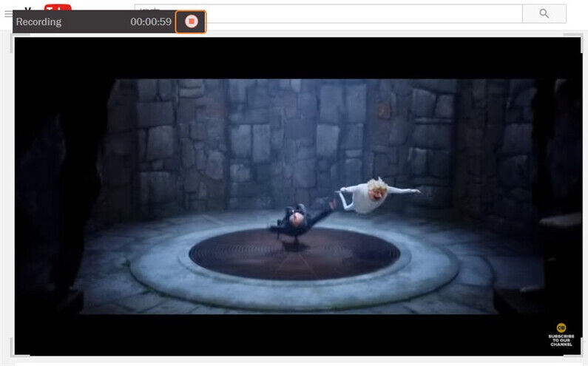This screenshot has height=366, width=588.
Task: Click the dark-suited character in video
Action: tap(296, 220)
